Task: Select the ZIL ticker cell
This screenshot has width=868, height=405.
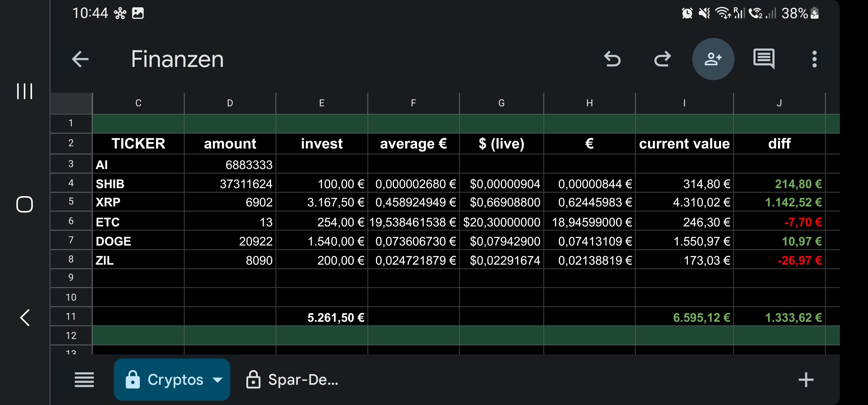Action: tap(138, 260)
